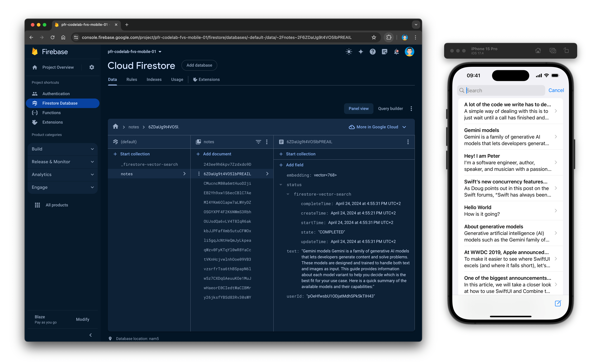Select Panel view toggle option
Viewport: 599px width, 364px height.
[x=359, y=108]
